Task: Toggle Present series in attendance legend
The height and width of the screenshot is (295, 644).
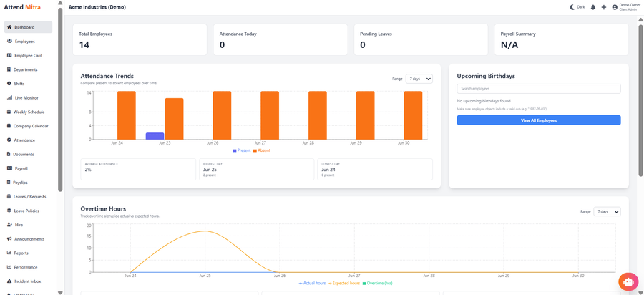Action: (x=242, y=150)
